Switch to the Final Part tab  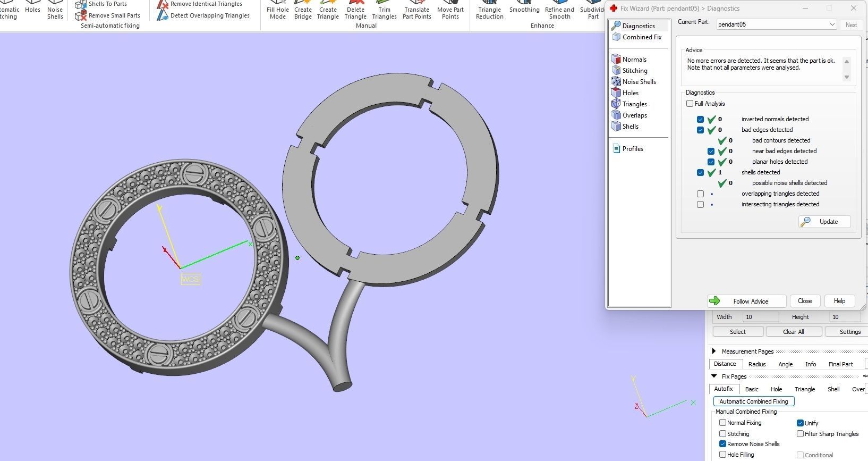pos(840,364)
